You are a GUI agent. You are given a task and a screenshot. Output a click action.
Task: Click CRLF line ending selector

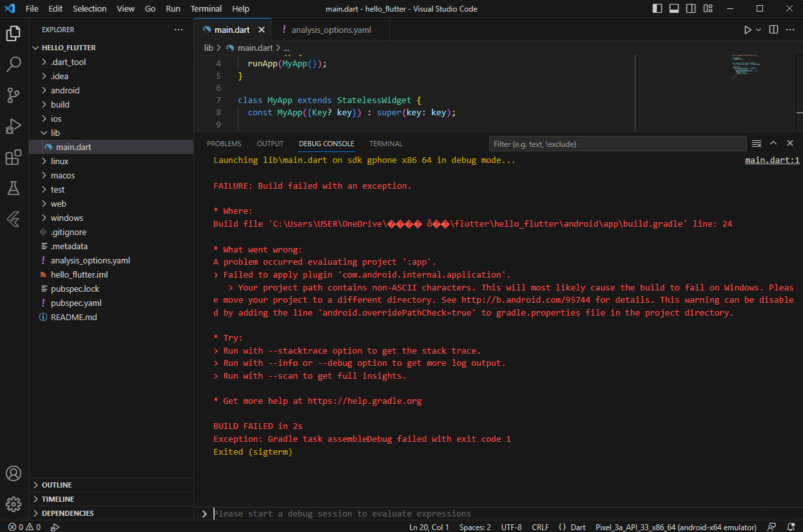coord(540,527)
